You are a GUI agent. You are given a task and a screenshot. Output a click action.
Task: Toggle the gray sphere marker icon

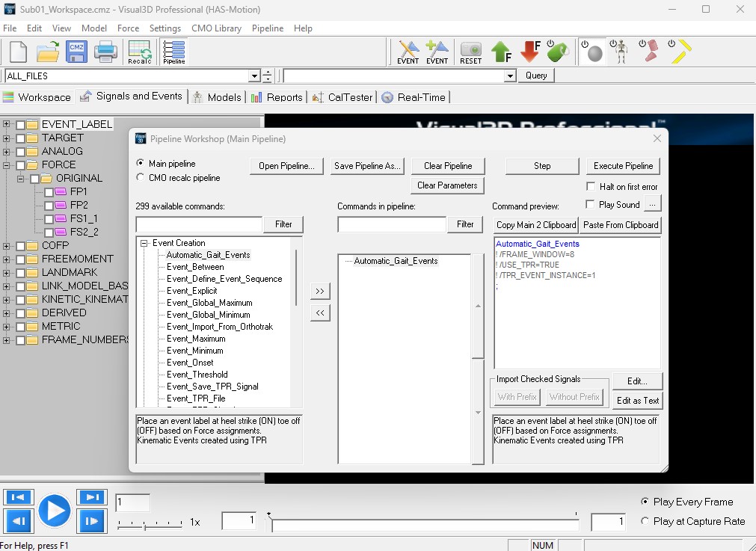[x=592, y=52]
